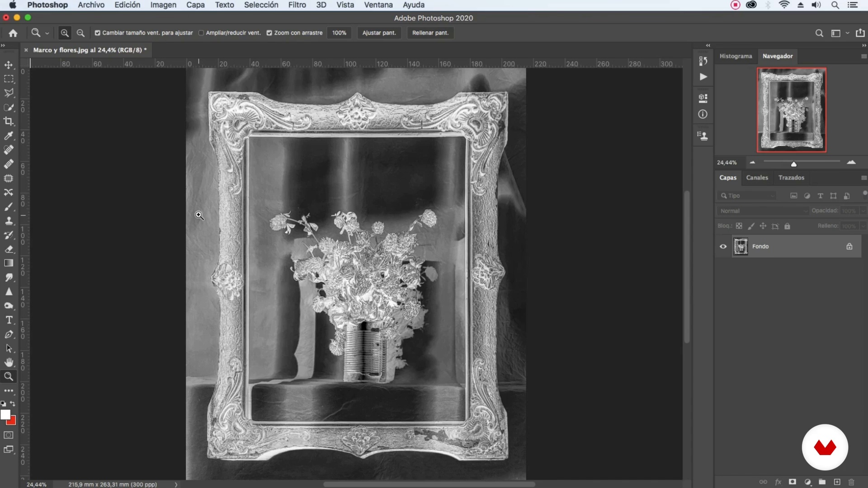Viewport: 868px width, 488px height.
Task: Select the Path Selection tool
Action: pos(9,348)
